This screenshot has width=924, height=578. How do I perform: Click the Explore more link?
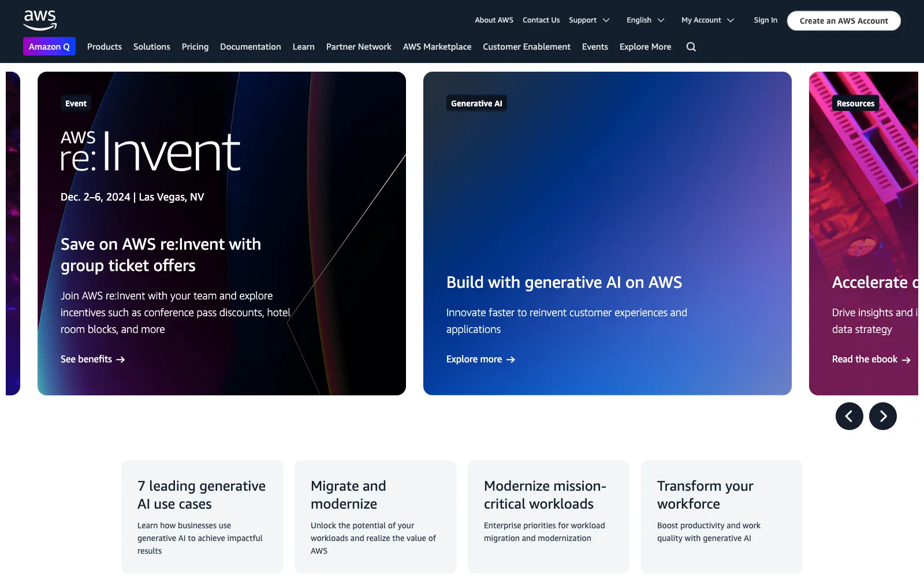[480, 360]
